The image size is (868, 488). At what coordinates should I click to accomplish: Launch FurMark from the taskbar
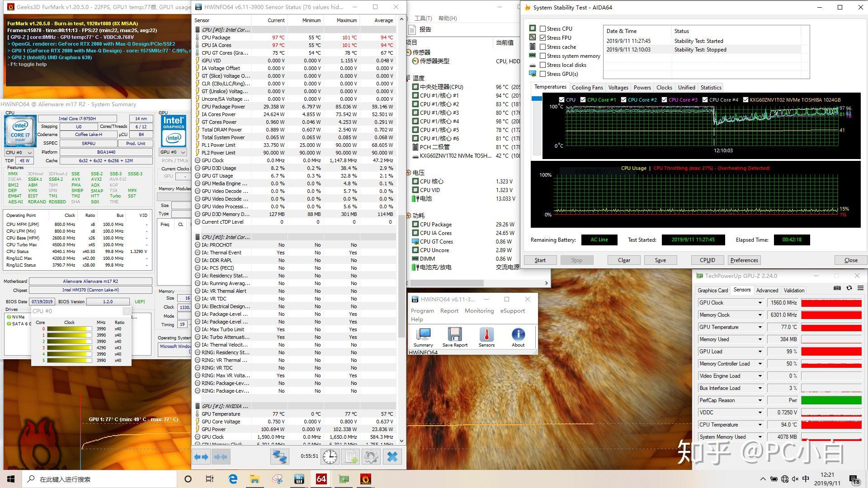point(365,479)
